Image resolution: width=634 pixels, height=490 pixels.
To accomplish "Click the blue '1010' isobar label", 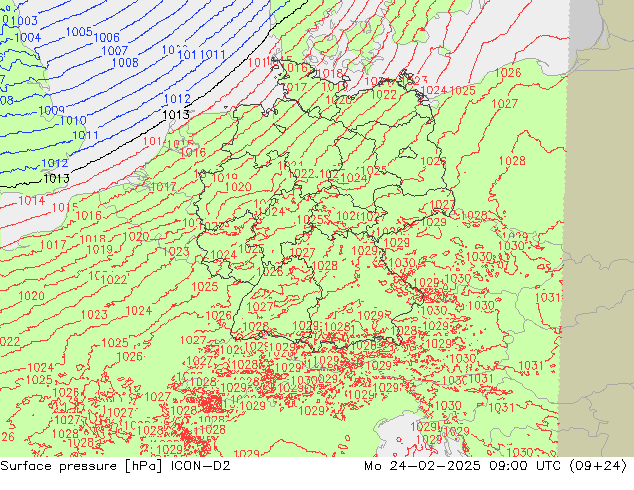I will (x=73, y=120).
